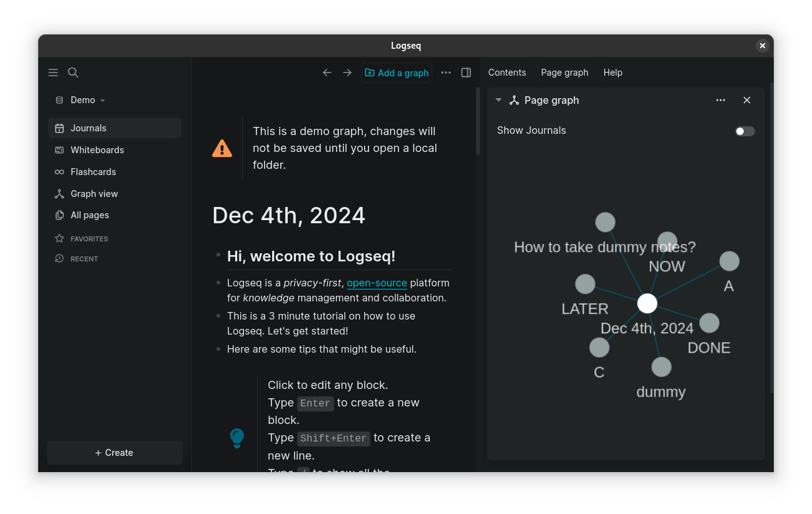Click the Add a graph button

(x=397, y=73)
